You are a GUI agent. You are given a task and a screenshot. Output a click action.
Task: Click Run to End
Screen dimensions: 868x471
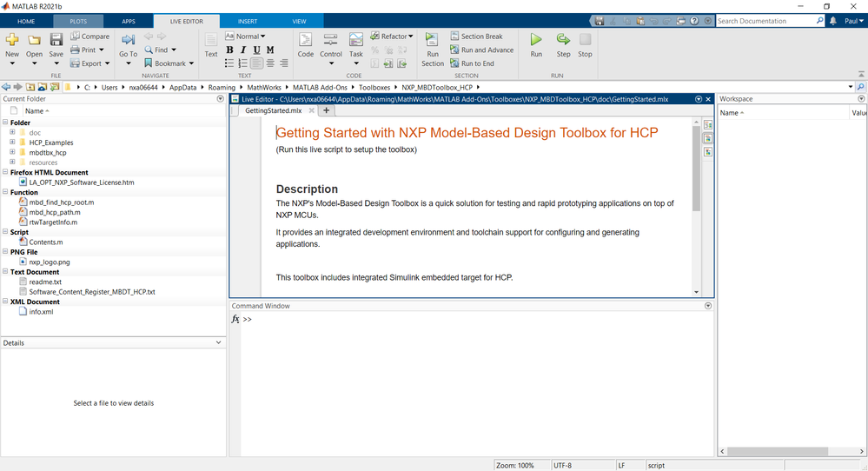472,63
